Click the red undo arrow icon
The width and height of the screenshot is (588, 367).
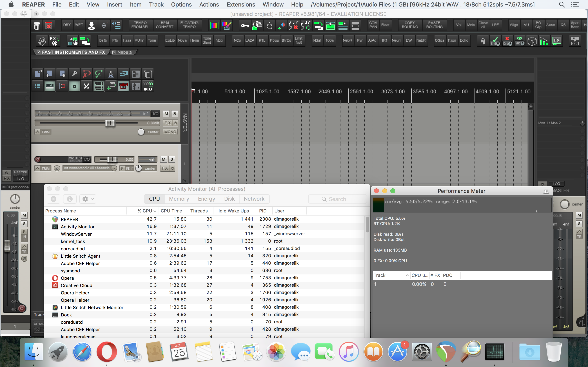pos(87,74)
